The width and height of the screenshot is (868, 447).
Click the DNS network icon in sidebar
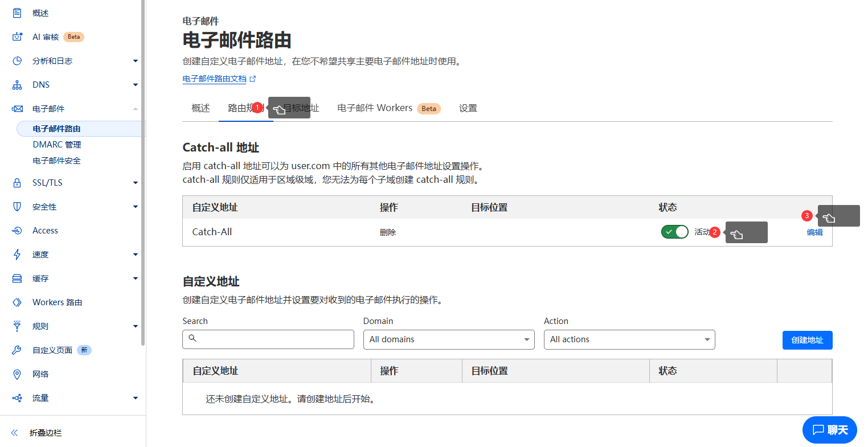coord(17,85)
